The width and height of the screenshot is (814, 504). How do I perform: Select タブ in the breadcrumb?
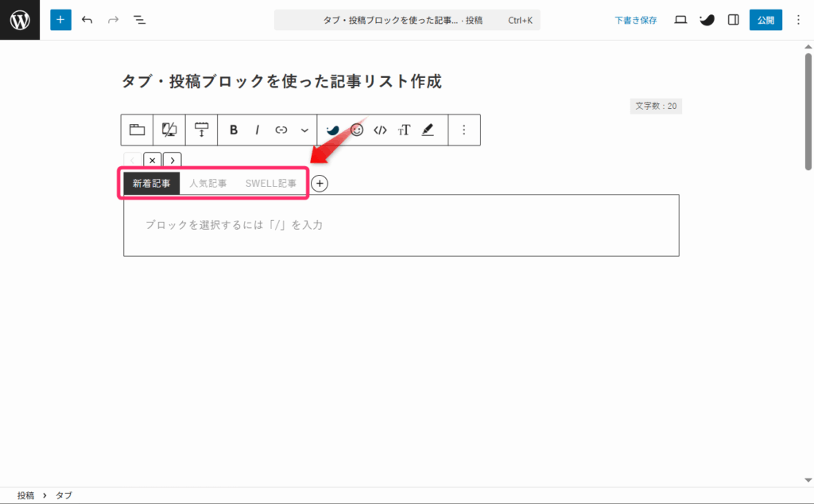64,495
